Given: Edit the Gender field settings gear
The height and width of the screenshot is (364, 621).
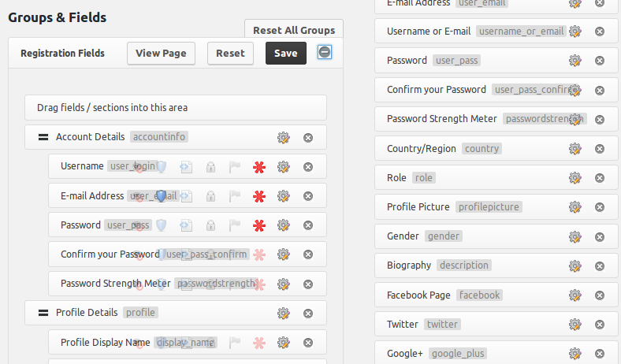Looking at the screenshot, I should click(x=575, y=236).
